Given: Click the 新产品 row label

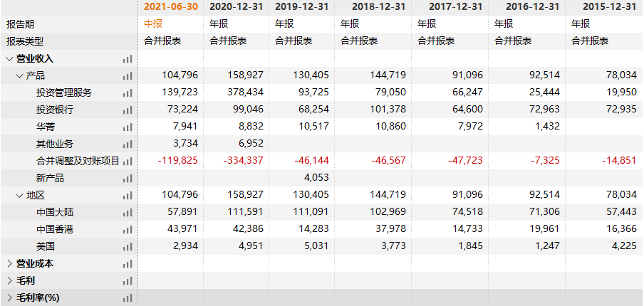Looking at the screenshot, I should coord(50,179).
